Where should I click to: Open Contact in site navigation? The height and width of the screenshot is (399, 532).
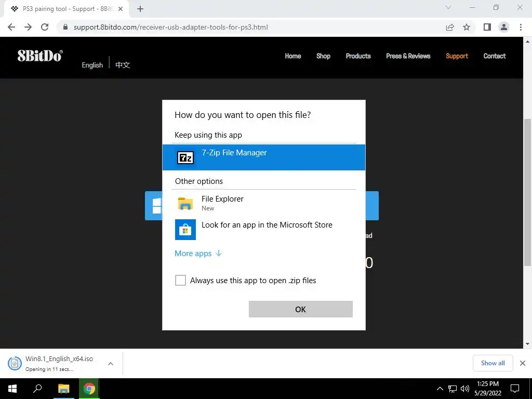point(495,56)
